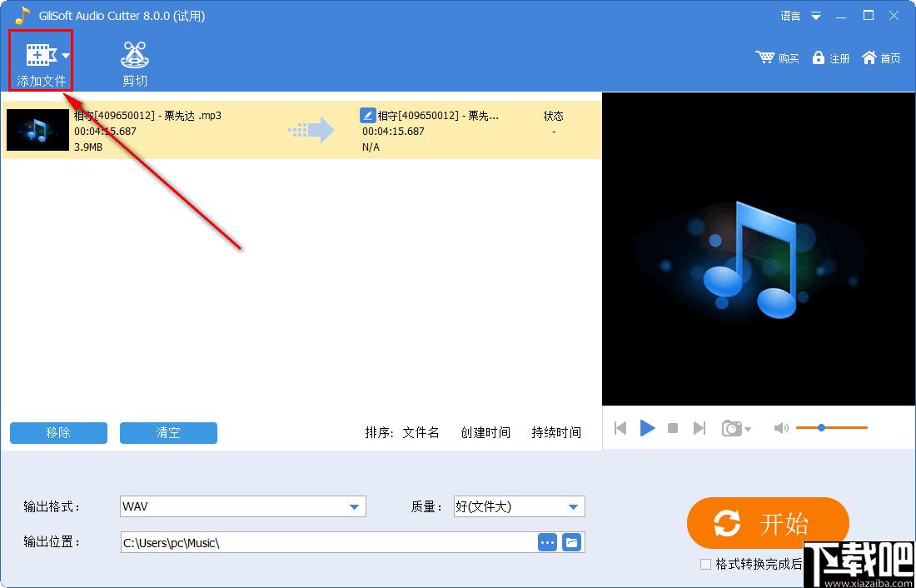Start conversion with the orange 开始 button
This screenshot has width=916, height=588.
tap(768, 523)
